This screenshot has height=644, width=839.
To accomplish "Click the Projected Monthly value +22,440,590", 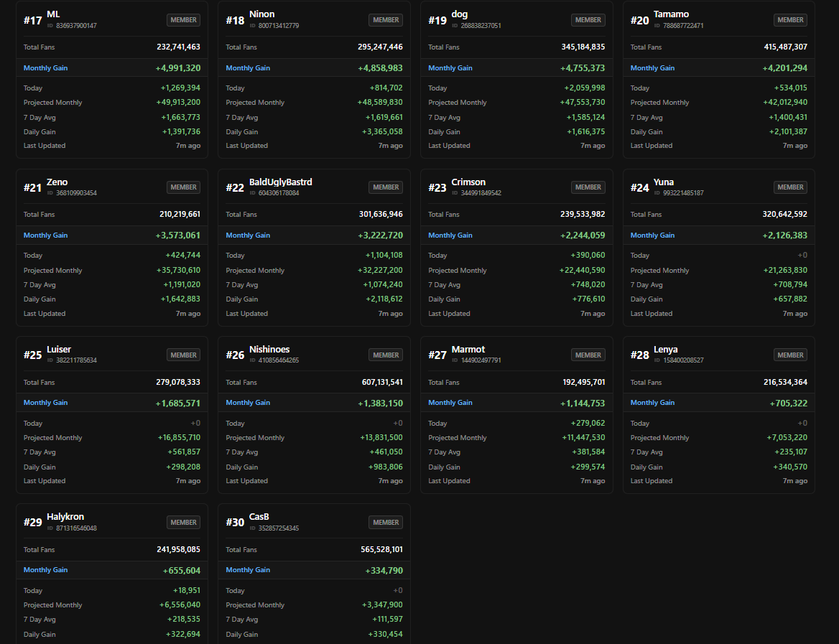I will pyautogui.click(x=582, y=270).
